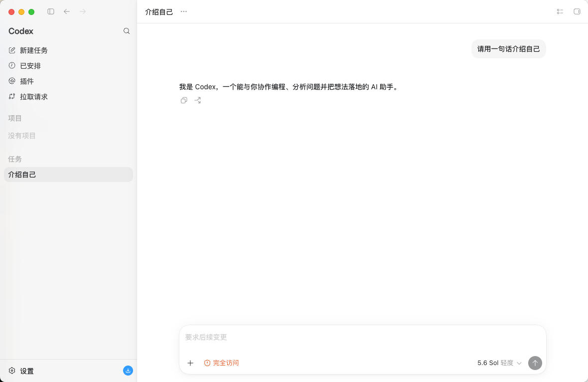This screenshot has height=382, width=588.
Task: Click the 拉取请求 branch icon
Action: click(x=12, y=96)
